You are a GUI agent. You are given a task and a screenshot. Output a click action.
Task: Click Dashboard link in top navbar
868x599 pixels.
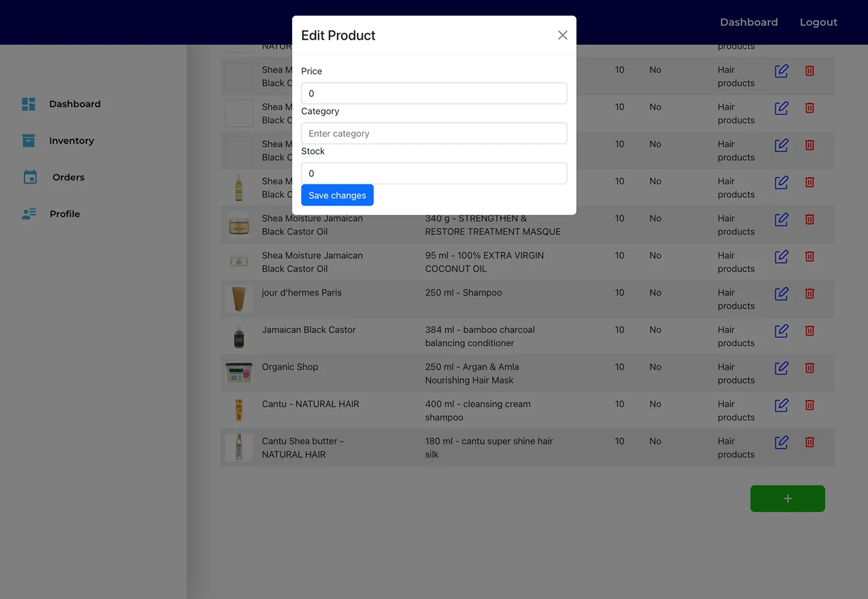[x=749, y=22]
